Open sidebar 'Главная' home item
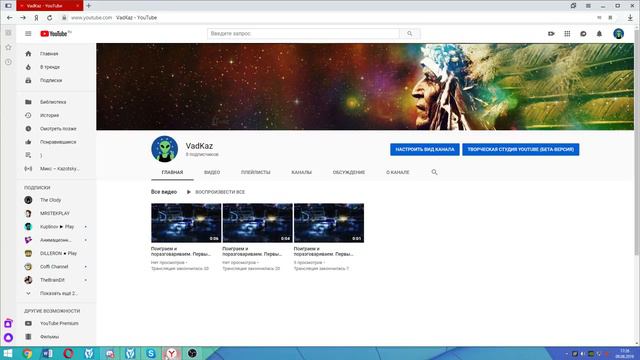The height and width of the screenshot is (360, 640). [56, 54]
